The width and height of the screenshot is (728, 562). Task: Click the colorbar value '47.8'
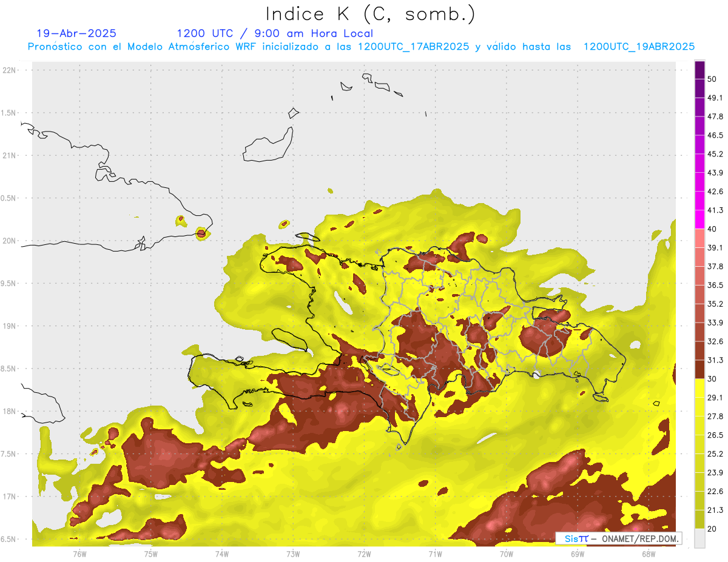click(715, 116)
